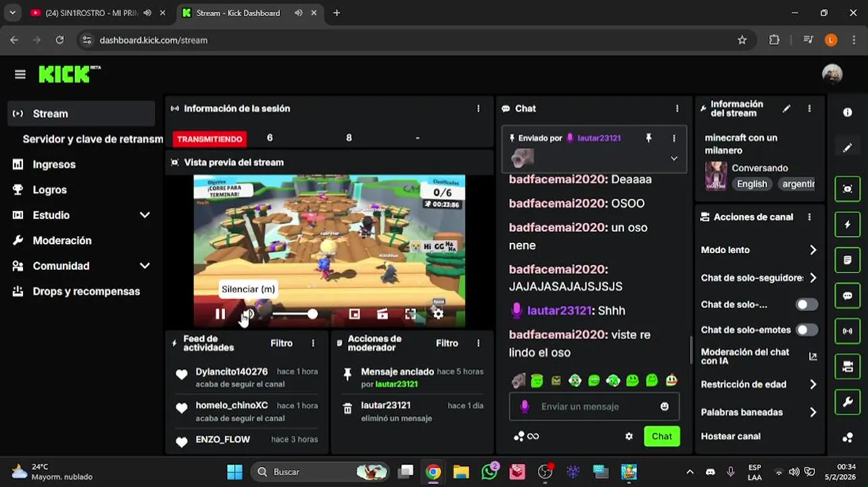The image size is (868, 487).
Task: Open the user profile avatar
Action: 832,74
